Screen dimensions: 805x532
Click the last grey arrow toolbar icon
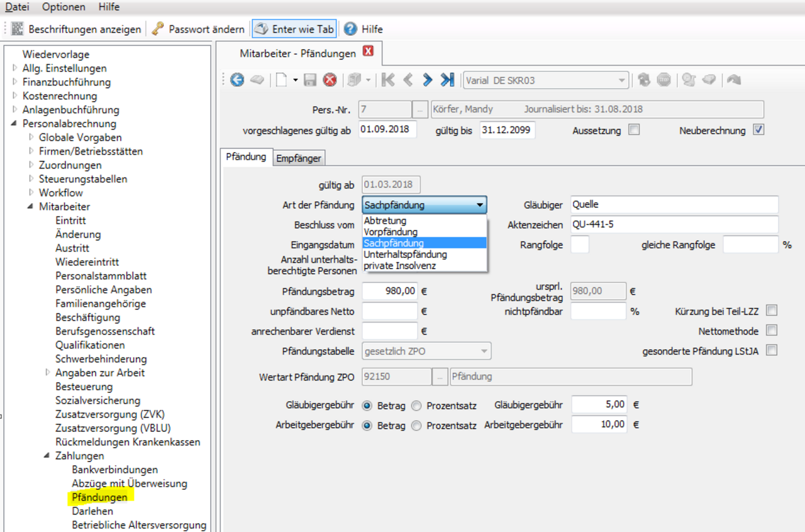[734, 80]
